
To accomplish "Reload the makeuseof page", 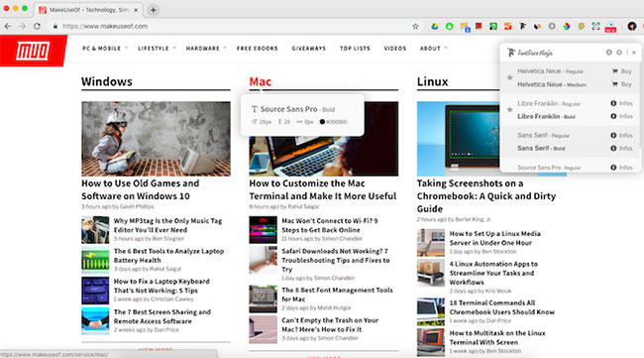I will (x=37, y=26).
